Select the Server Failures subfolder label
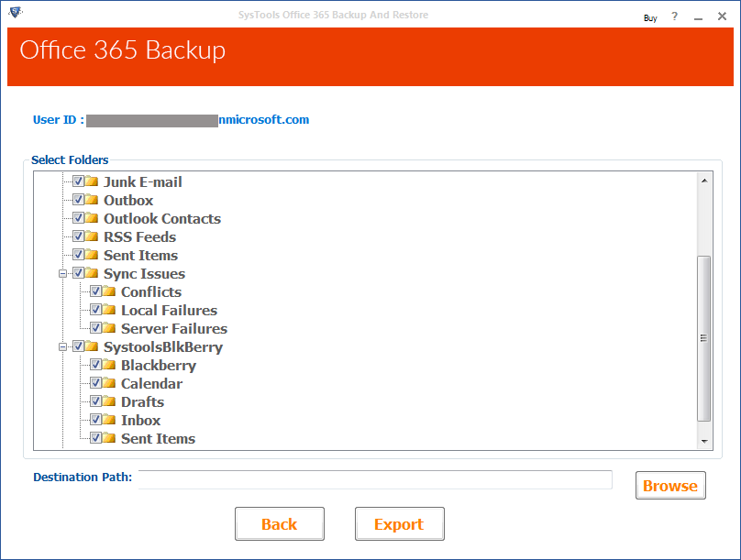Image resolution: width=741 pixels, height=560 pixels. click(x=174, y=329)
